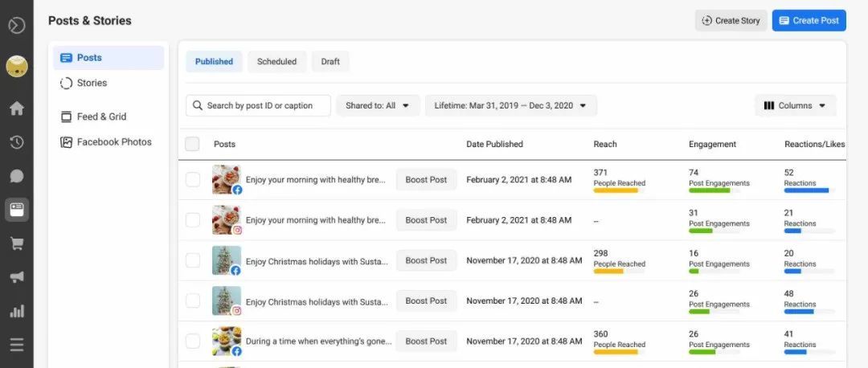868x368 pixels.
Task: Select the Instagram Christmas post checkbox
Action: coord(192,301)
